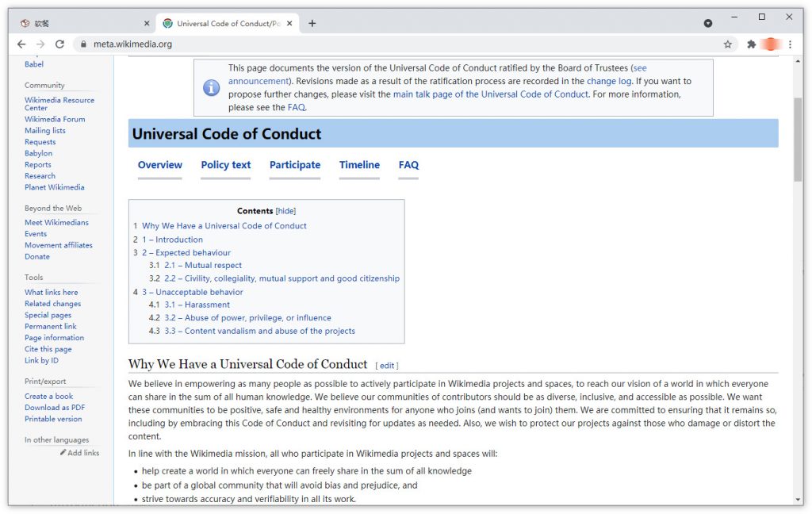812x514 pixels.
Task: Click the browser back arrow
Action: (21, 44)
